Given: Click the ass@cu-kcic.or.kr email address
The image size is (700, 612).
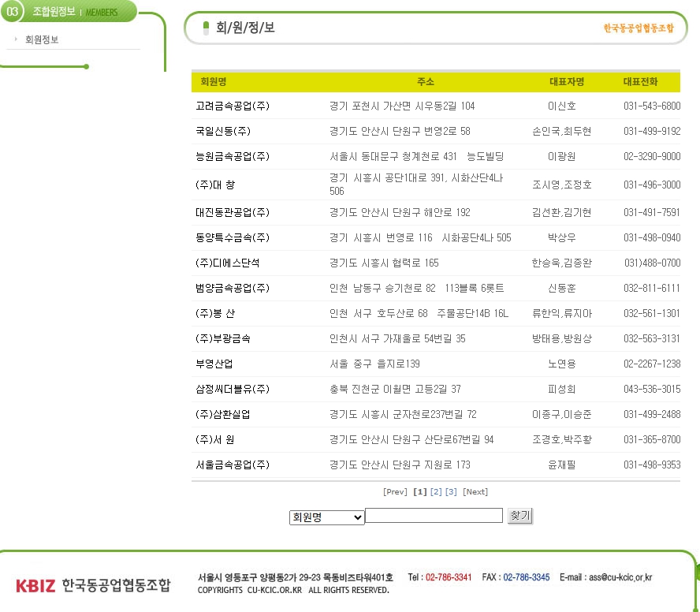Looking at the screenshot, I should coord(620,577).
